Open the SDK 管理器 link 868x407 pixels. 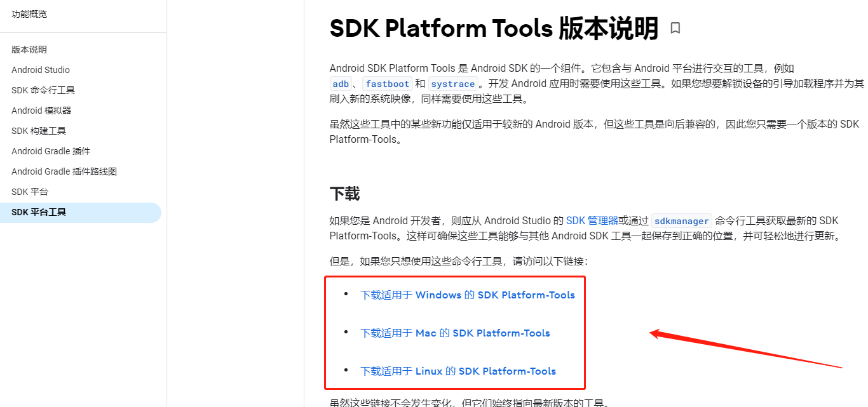592,221
